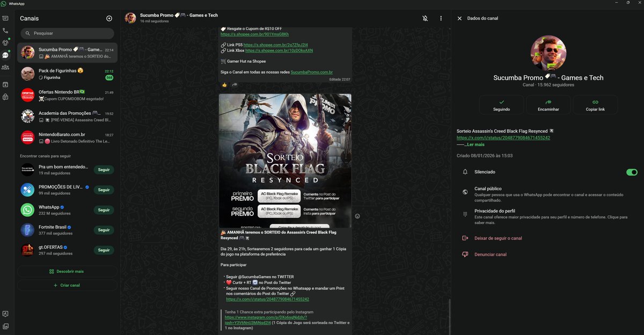The width and height of the screenshot is (644, 335).
Task: Open Pack de Figurinhas channel
Action: (x=67, y=74)
